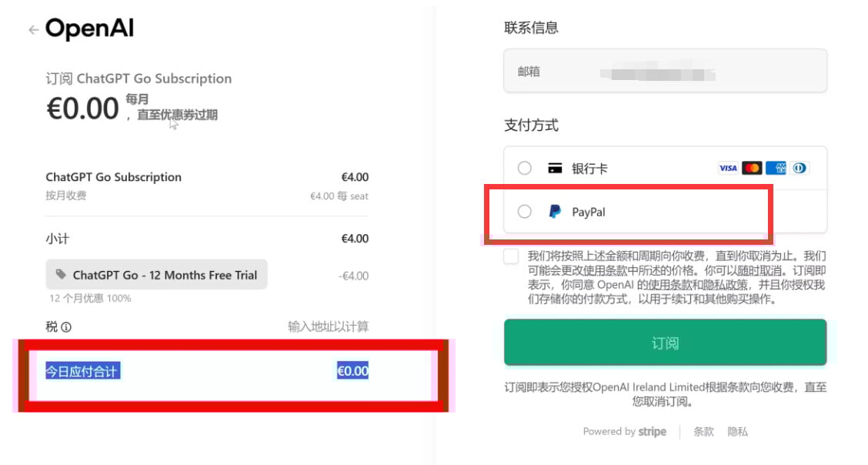Click the coupon tag icon
Screen dimensions: 868x465
tap(62, 274)
